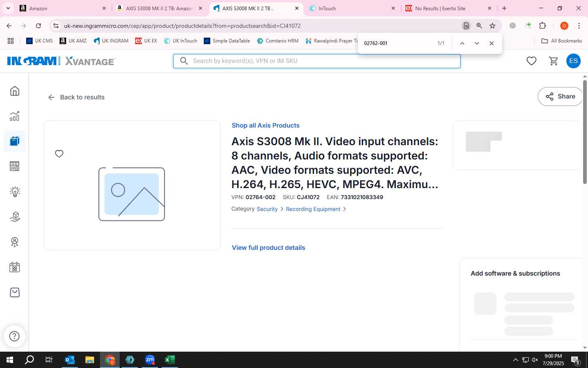Screen dimensions: 588x368
Task: Open the calendar sidebar icon
Action: (x=15, y=267)
